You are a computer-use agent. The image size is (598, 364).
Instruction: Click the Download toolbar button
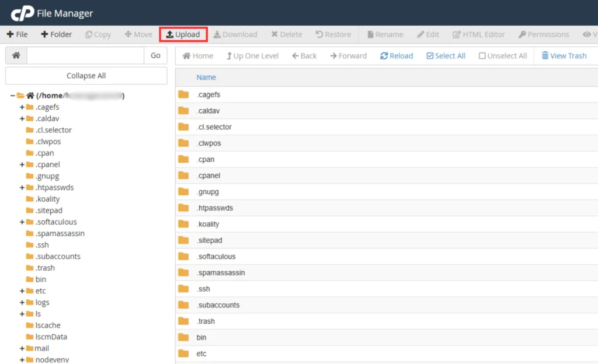click(x=235, y=34)
